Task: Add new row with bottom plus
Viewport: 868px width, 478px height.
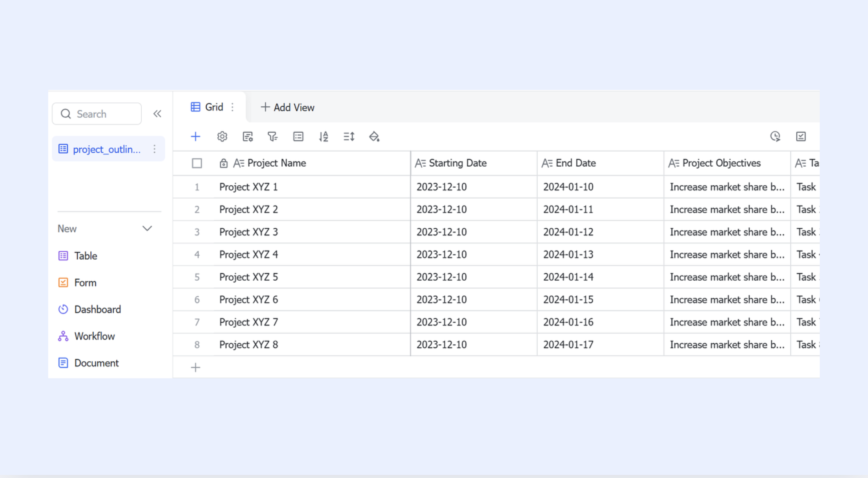Action: pos(196,367)
